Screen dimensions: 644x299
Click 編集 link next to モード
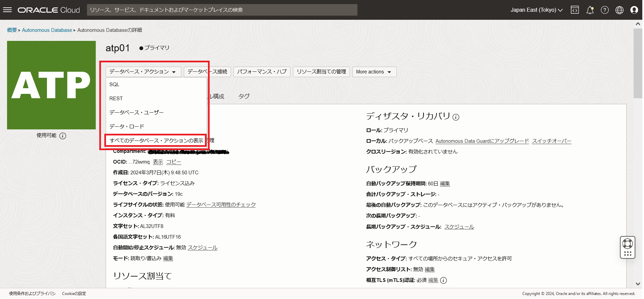pos(169,259)
